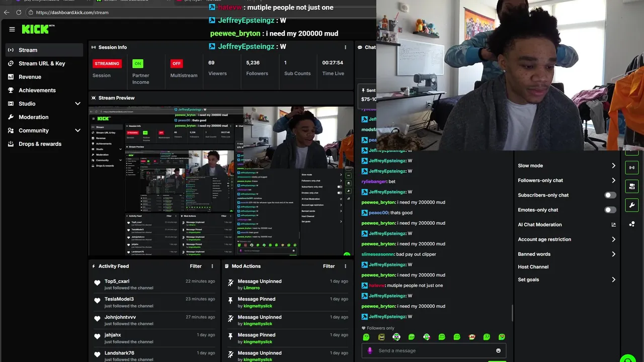This screenshot has height=362, width=644.
Task: Open Banned words chevron
Action: pyautogui.click(x=613, y=254)
